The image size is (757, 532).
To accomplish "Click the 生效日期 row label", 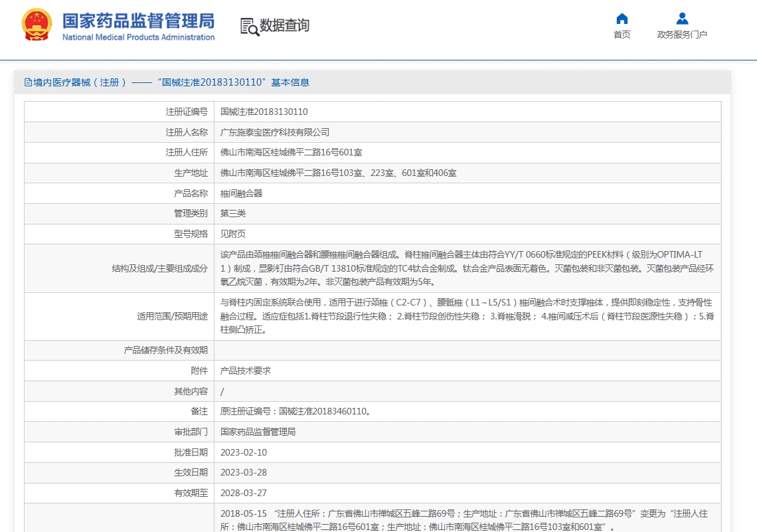I will (191, 473).
